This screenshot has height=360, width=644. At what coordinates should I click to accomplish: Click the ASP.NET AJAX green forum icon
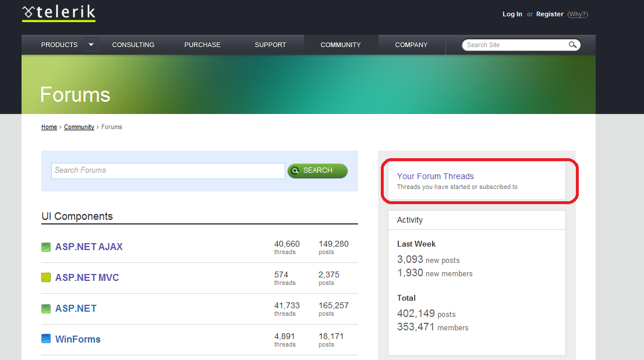(x=46, y=247)
